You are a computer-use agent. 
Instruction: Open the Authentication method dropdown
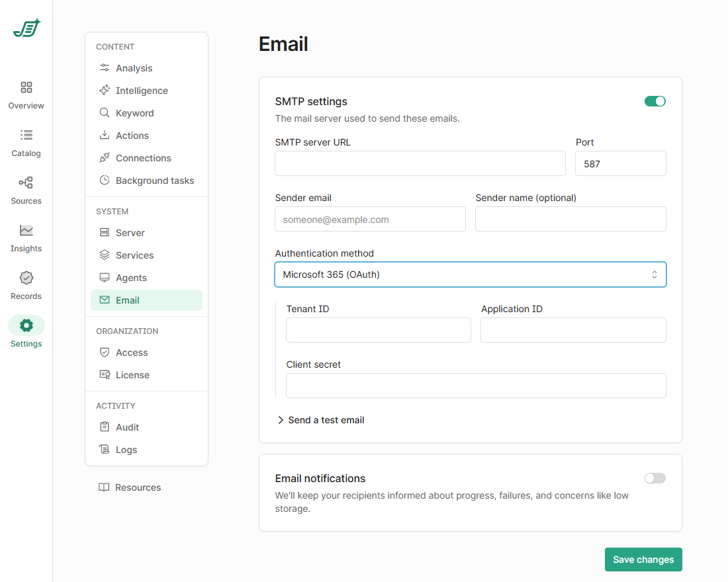[x=471, y=274]
